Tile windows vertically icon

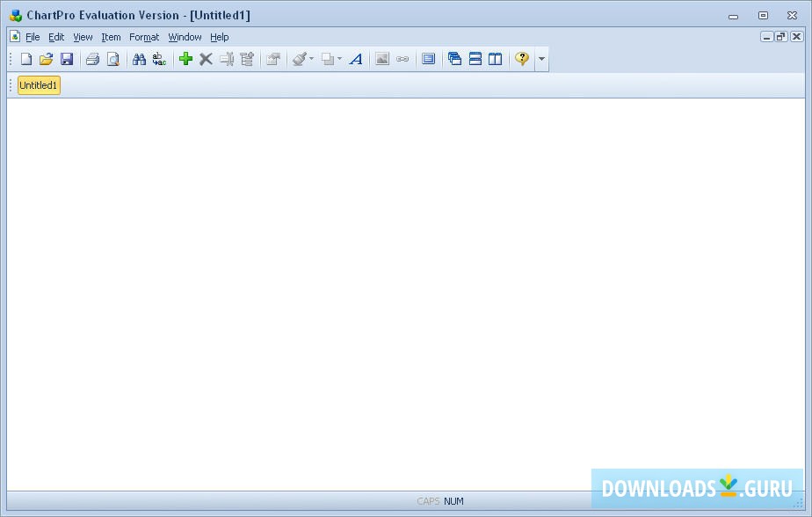(495, 59)
